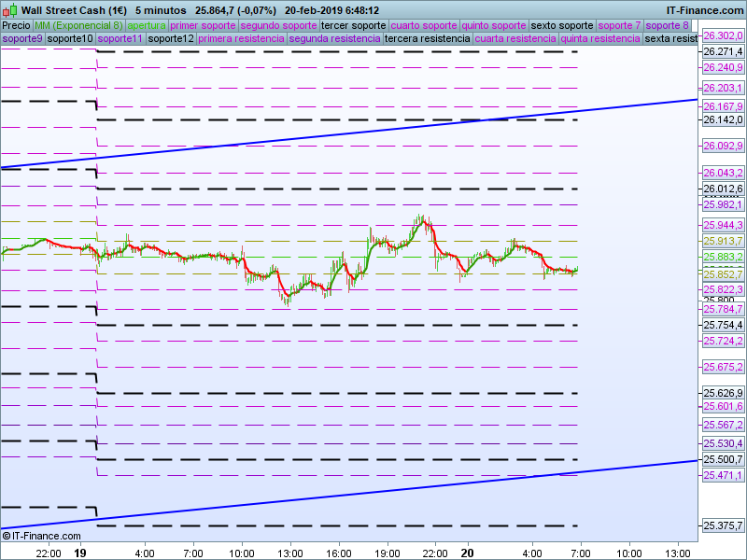Click the segundo soporte legend entry
The image size is (747, 560).
coord(279,25)
